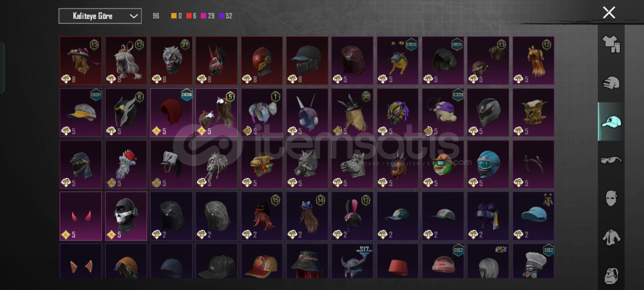The image size is (644, 290).
Task: Choose the blue helmet with goggles
Action: (488, 164)
